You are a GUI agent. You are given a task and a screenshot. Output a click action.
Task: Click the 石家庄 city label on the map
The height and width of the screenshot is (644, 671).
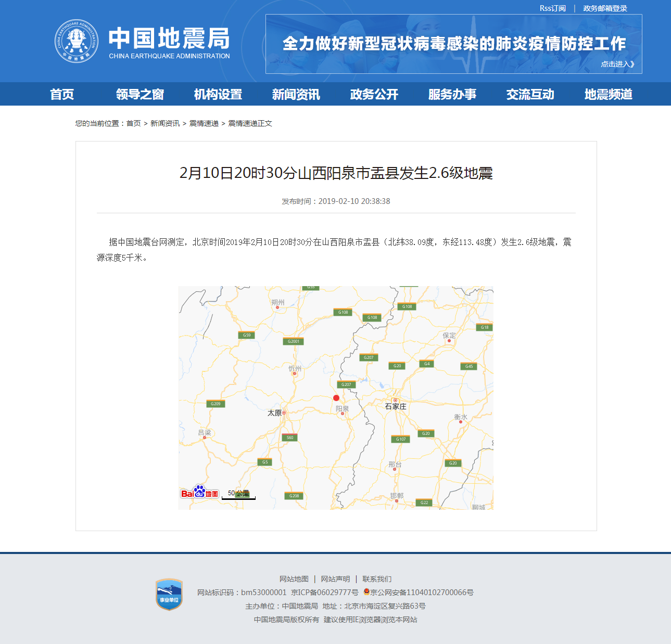tap(396, 406)
